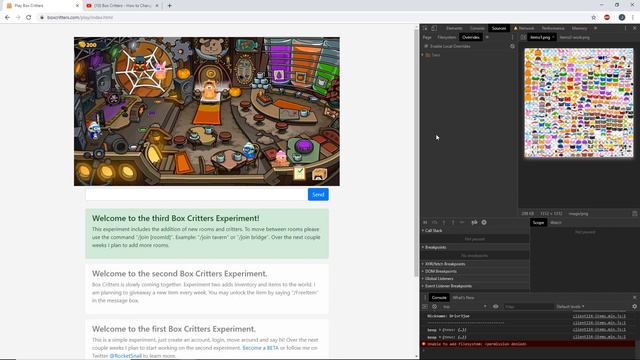
Task: Click the red filesystem error message
Action: coord(477,344)
